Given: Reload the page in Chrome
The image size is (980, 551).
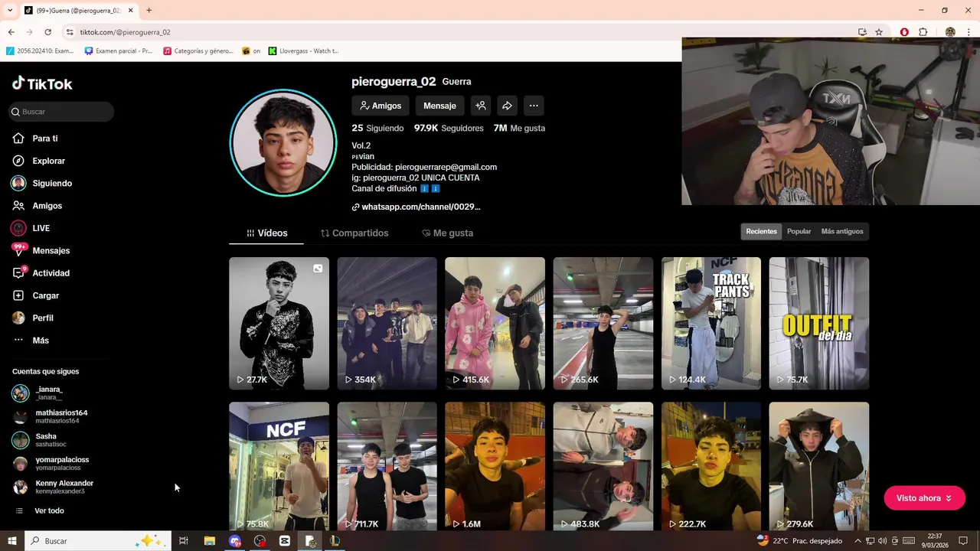Looking at the screenshot, I should point(47,32).
